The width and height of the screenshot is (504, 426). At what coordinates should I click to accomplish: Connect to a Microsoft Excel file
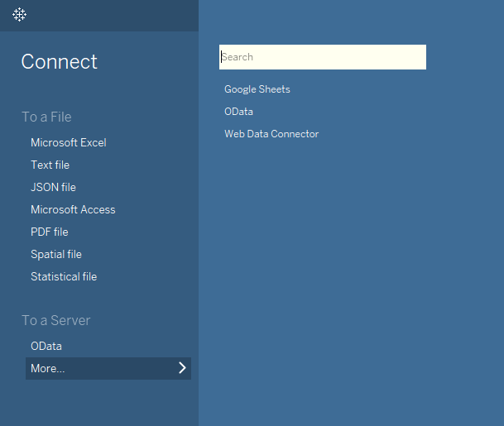coord(69,142)
